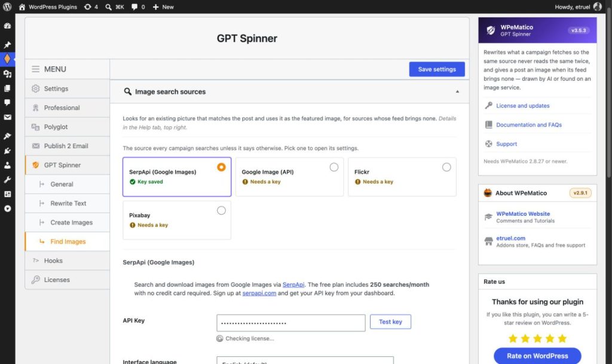Open the Plugins plug icon in sidebar
This screenshot has width=612, height=364.
7,151
